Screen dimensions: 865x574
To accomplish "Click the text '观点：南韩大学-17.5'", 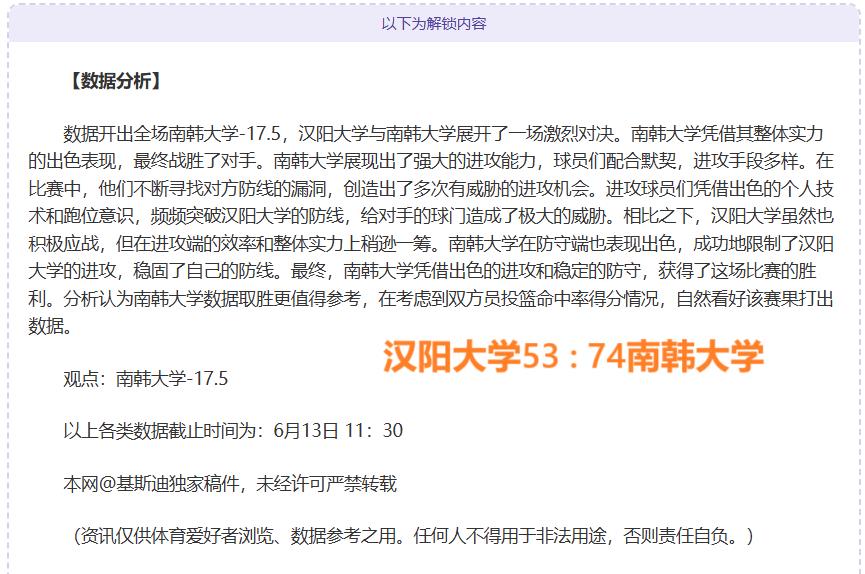I will 146,379.
